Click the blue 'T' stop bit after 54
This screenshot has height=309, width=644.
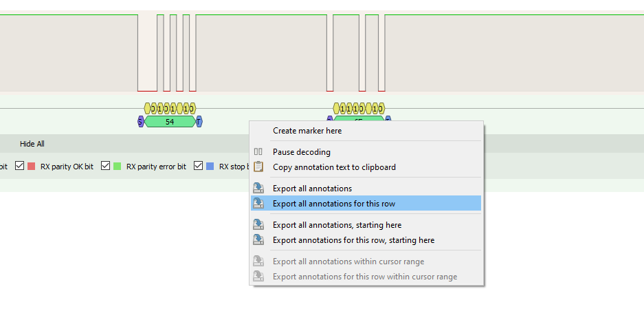(199, 121)
